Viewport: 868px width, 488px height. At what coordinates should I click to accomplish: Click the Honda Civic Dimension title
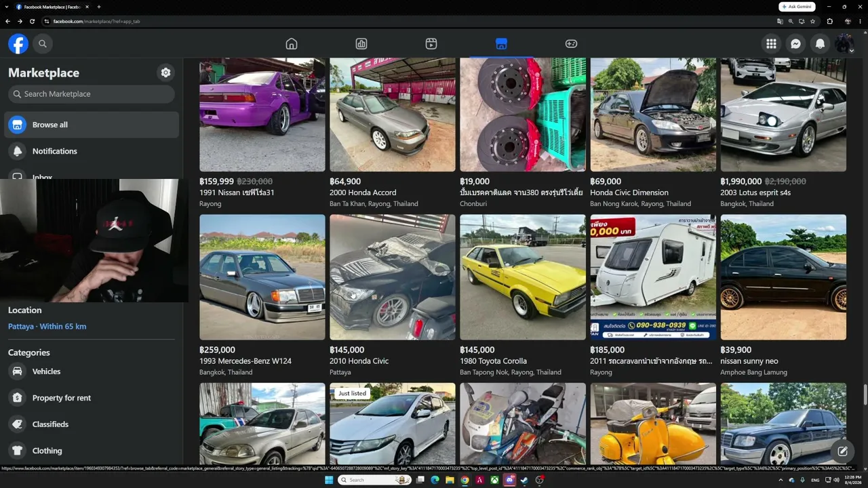coord(629,192)
